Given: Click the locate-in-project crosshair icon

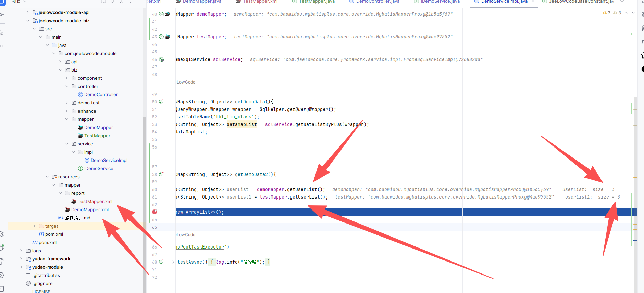Looking at the screenshot, I should tap(103, 1).
